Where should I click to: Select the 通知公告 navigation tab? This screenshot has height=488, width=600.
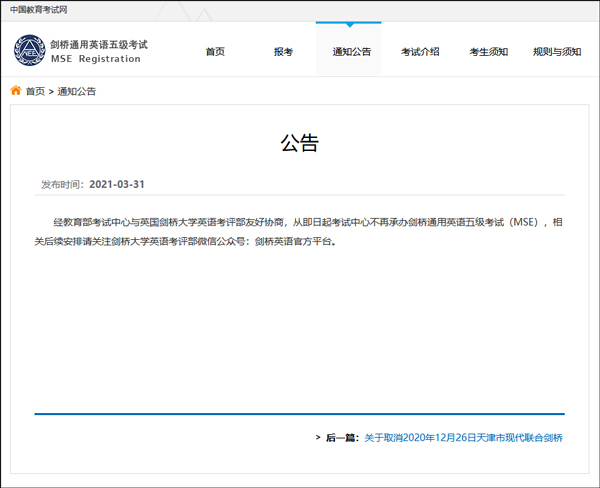[351, 52]
